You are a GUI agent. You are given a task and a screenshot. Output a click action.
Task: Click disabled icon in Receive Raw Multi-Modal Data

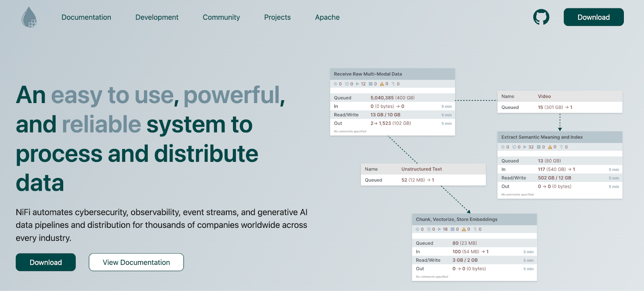[393, 84]
